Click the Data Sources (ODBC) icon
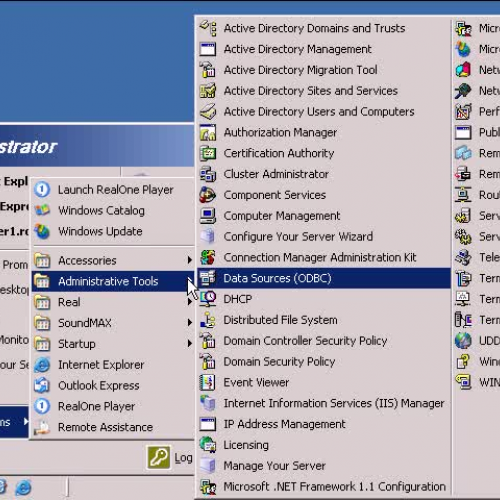500x500 pixels. tap(208, 278)
